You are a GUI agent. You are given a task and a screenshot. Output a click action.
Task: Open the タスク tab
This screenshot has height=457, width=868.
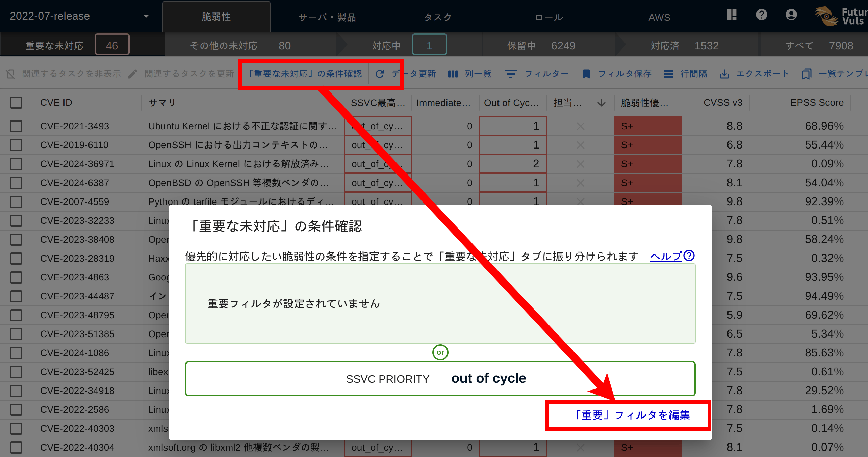438,17
